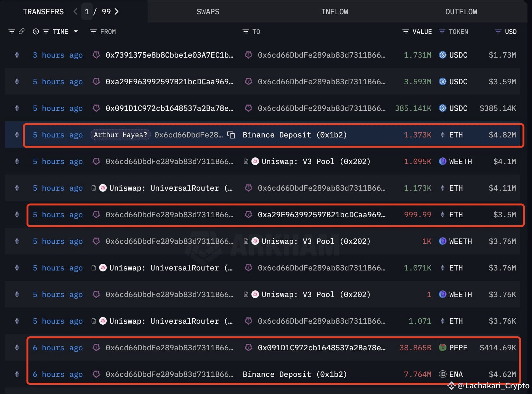The width and height of the screenshot is (532, 394).
Task: Click the clock icon beside TIME
Action: 36,32
